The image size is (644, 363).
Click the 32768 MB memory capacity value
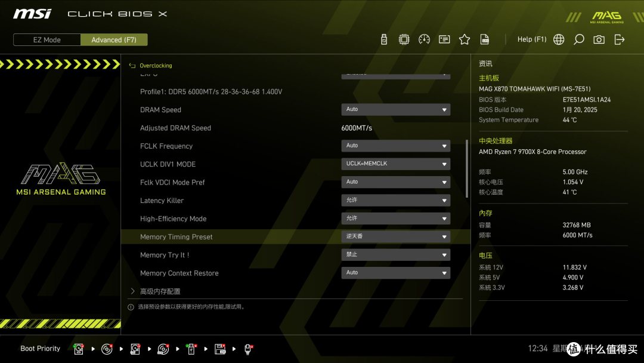[x=576, y=225]
